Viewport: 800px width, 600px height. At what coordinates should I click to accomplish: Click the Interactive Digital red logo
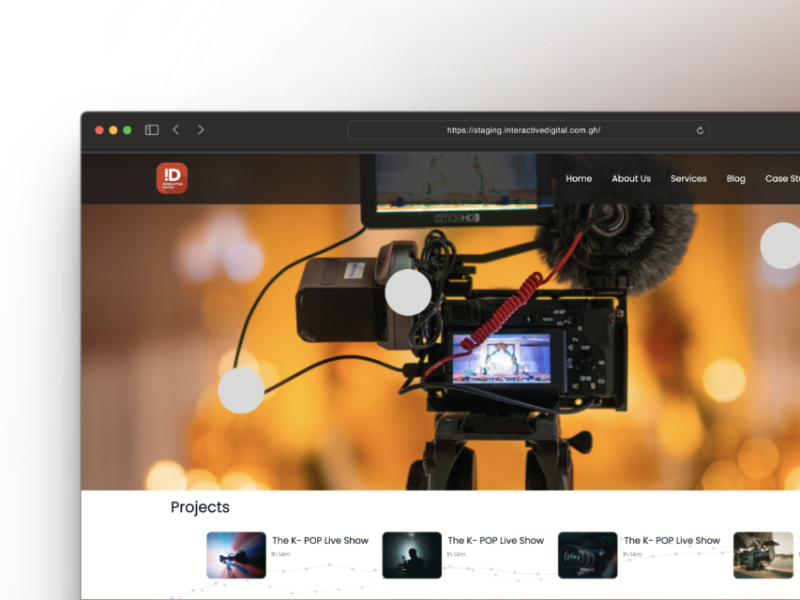(x=172, y=178)
